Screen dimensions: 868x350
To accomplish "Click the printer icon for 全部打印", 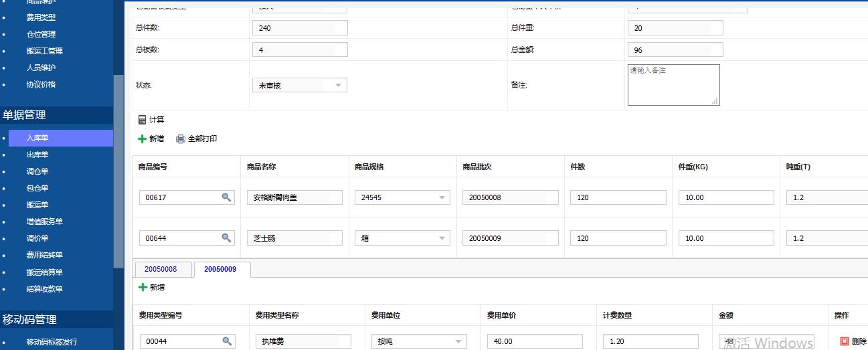I will [181, 139].
